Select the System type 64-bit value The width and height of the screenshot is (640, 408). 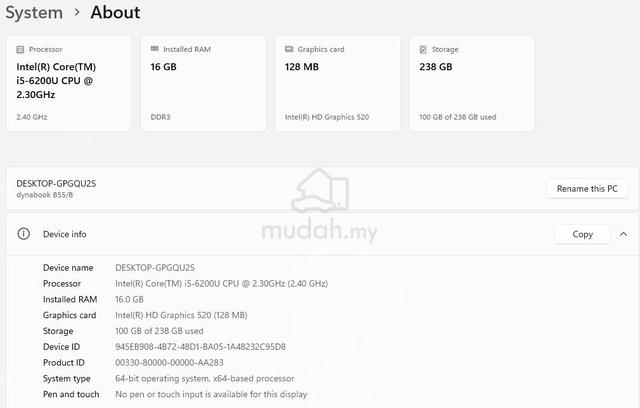click(204, 379)
